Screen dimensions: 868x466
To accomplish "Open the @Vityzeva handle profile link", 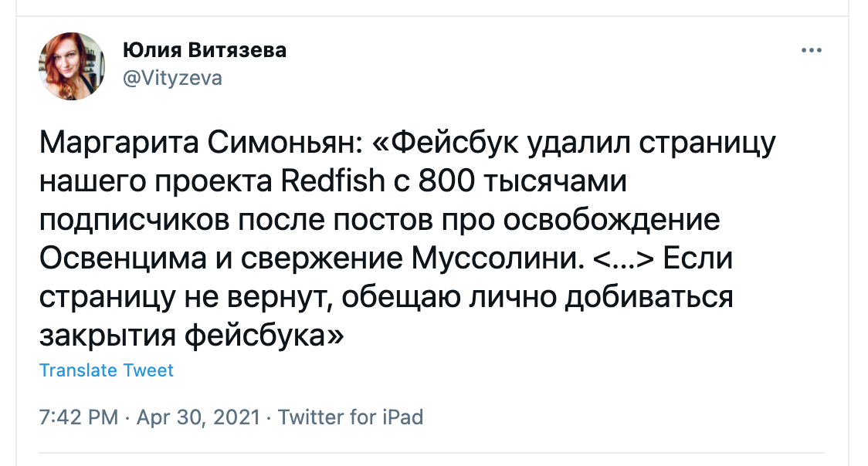I will [172, 78].
